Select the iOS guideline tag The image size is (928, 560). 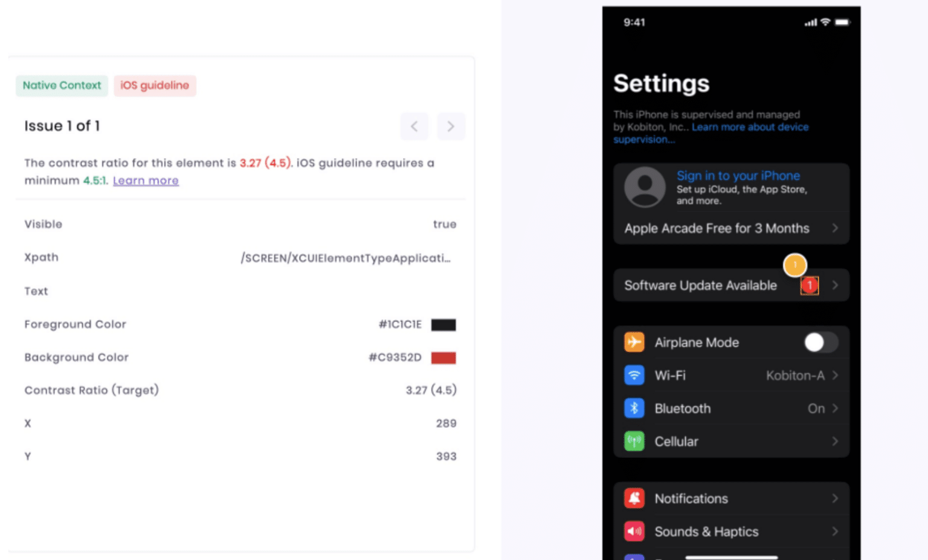(155, 85)
